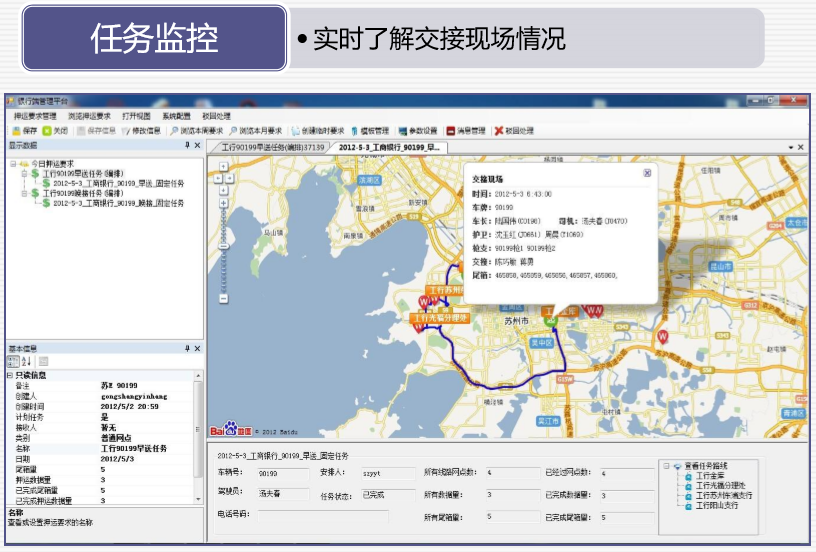Select 工行金库 in route tree
Image resolution: width=816 pixels, height=552 pixels.
coord(710,476)
